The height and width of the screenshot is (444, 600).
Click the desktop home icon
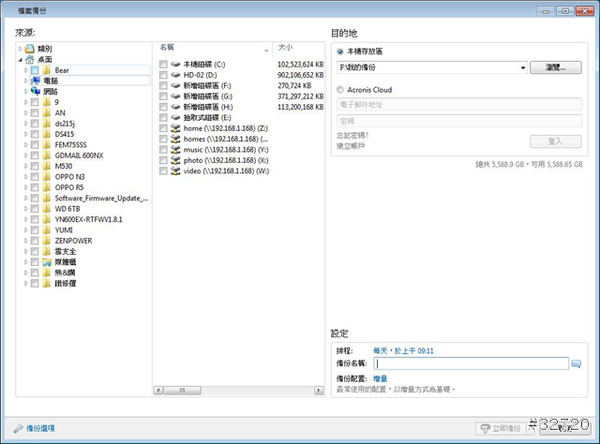click(x=29, y=59)
